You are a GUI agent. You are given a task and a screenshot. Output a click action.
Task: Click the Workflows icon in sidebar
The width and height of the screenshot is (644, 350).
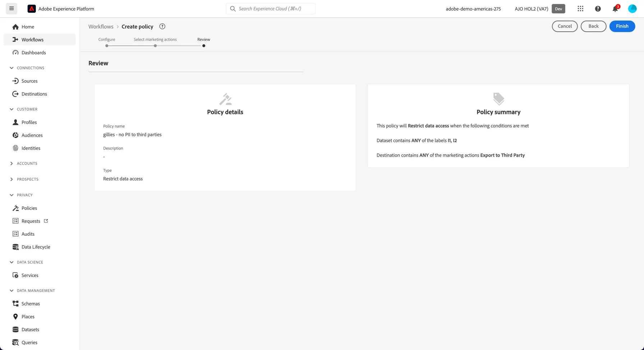[x=15, y=40]
